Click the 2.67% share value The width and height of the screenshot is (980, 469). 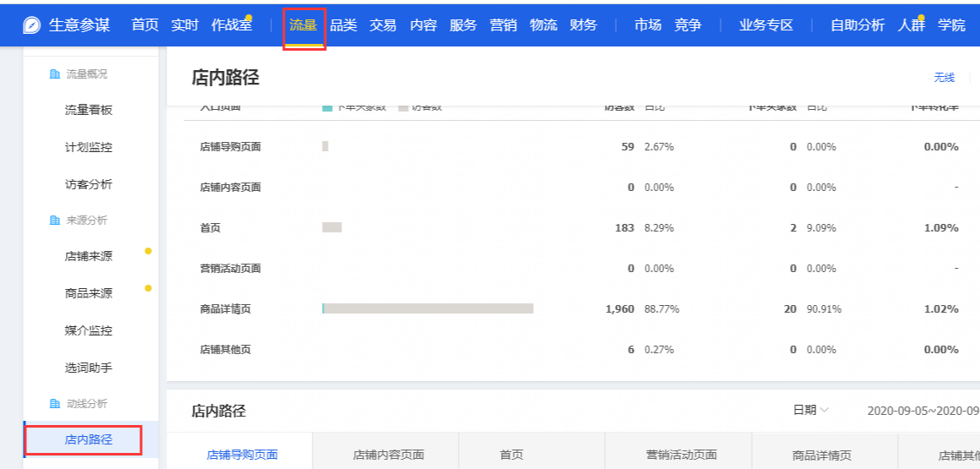[659, 146]
